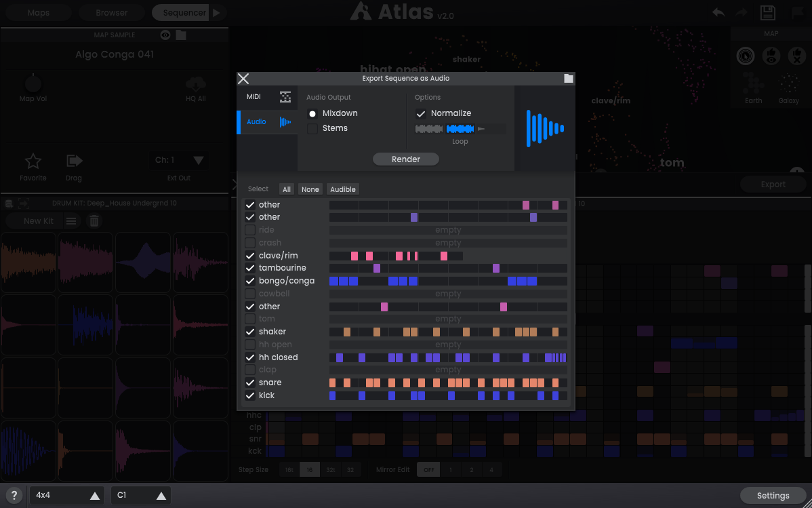Open the Ch: 1 Ext Out dropdown
This screenshot has width=812, height=508.
(178, 161)
